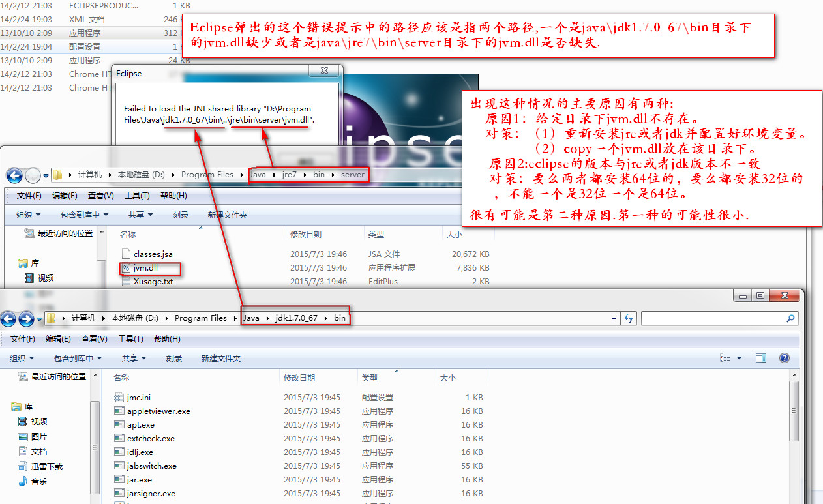823x504 pixels.
Task: Click 刻录 in the jdk bin toolbar
Action: click(x=173, y=358)
